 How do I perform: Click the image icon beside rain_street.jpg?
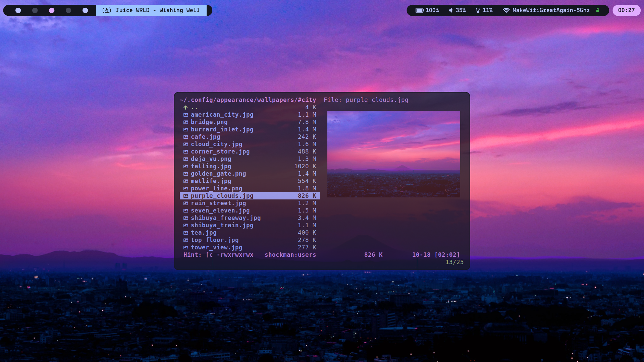point(186,203)
